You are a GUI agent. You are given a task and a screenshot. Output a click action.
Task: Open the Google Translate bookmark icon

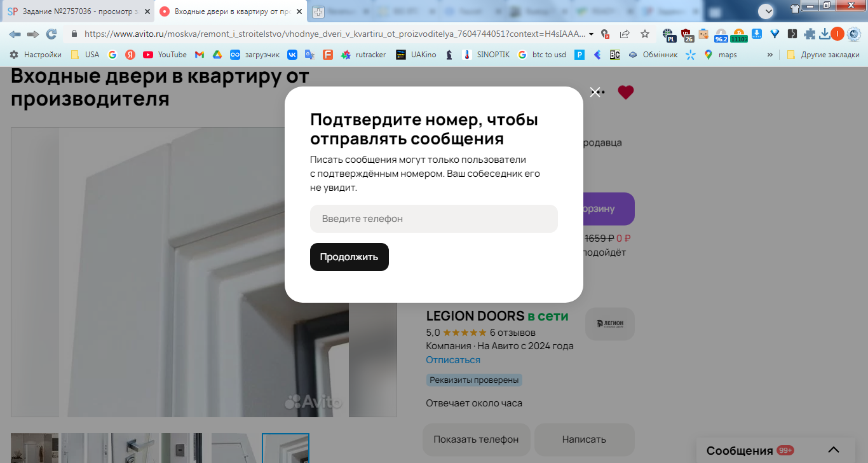[x=309, y=55]
